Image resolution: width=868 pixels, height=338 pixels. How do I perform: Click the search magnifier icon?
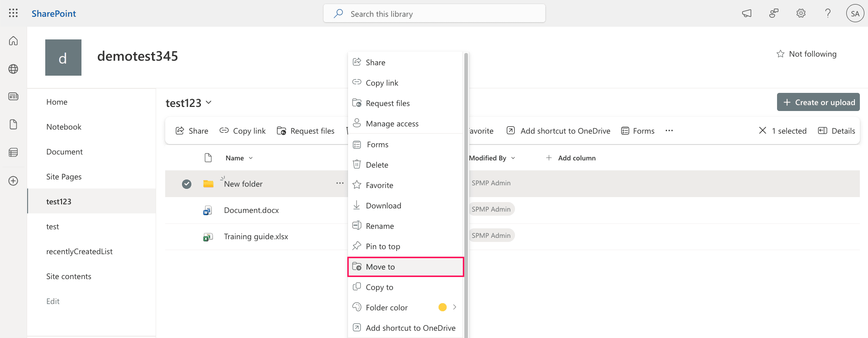[x=339, y=14]
